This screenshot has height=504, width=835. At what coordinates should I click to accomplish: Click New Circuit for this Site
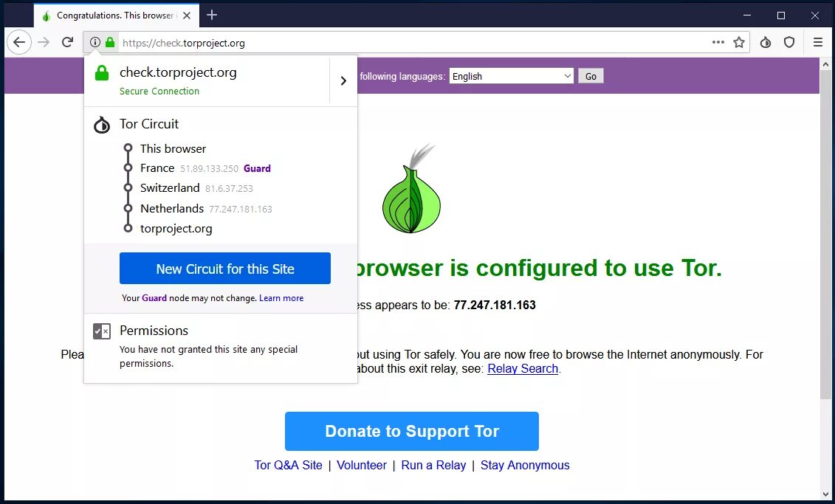224,268
